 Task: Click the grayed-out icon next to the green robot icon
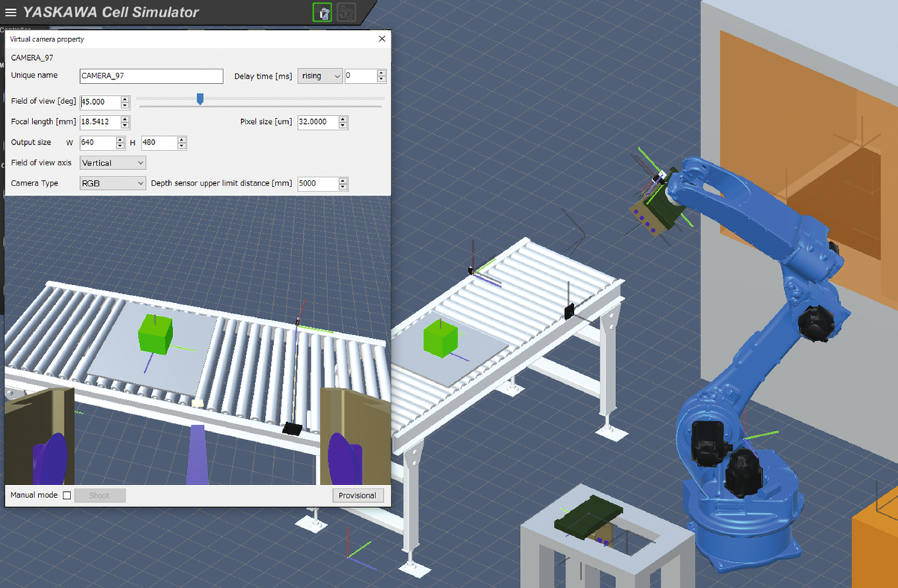point(346,13)
